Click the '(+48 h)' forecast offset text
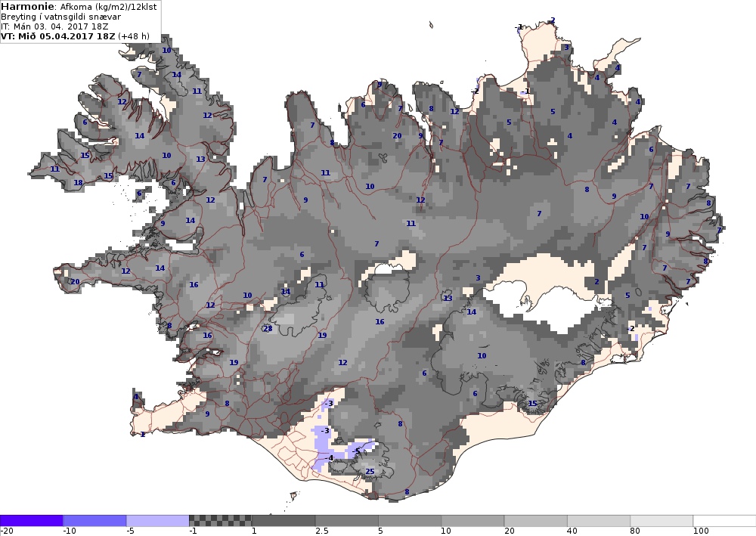 click(x=134, y=36)
